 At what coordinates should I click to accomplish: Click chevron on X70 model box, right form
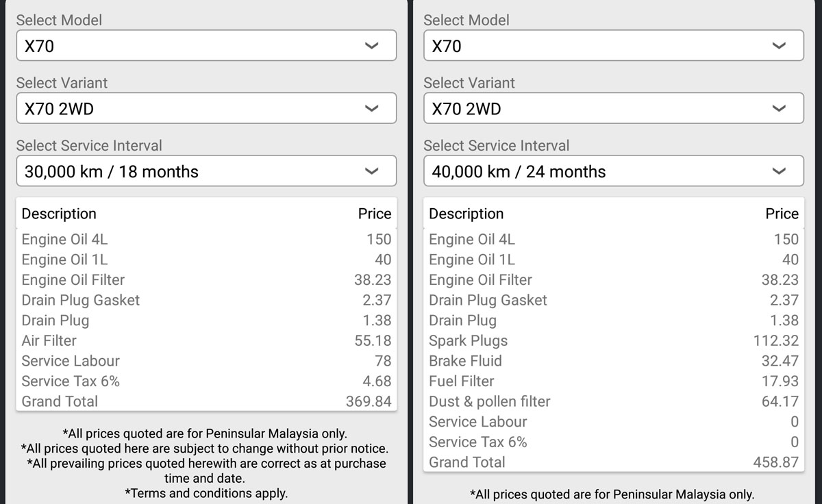coord(778,46)
